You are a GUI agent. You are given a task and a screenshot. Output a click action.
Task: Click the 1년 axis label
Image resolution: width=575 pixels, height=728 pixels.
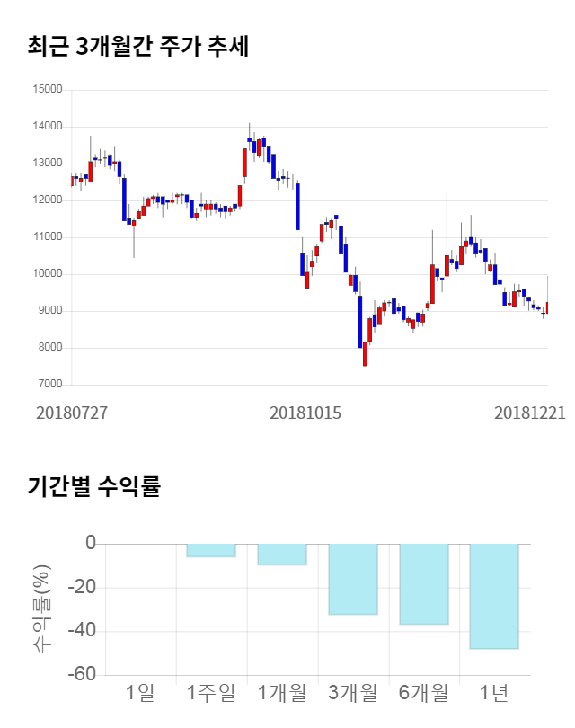[494, 693]
